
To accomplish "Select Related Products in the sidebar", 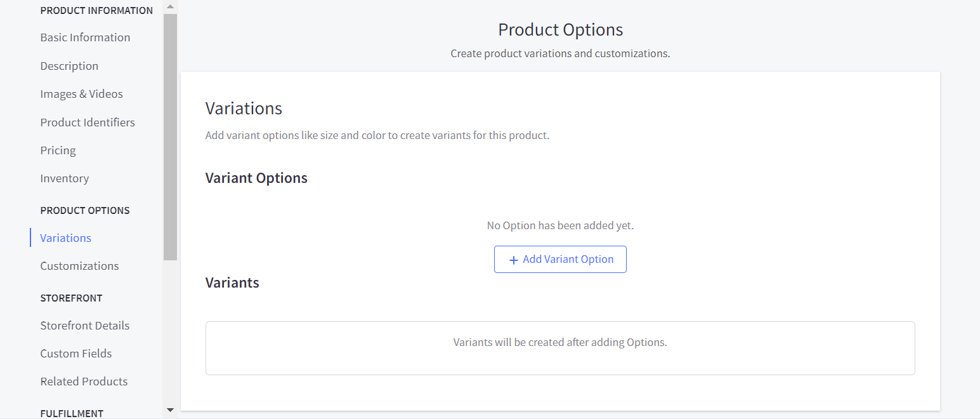I will [x=84, y=382].
